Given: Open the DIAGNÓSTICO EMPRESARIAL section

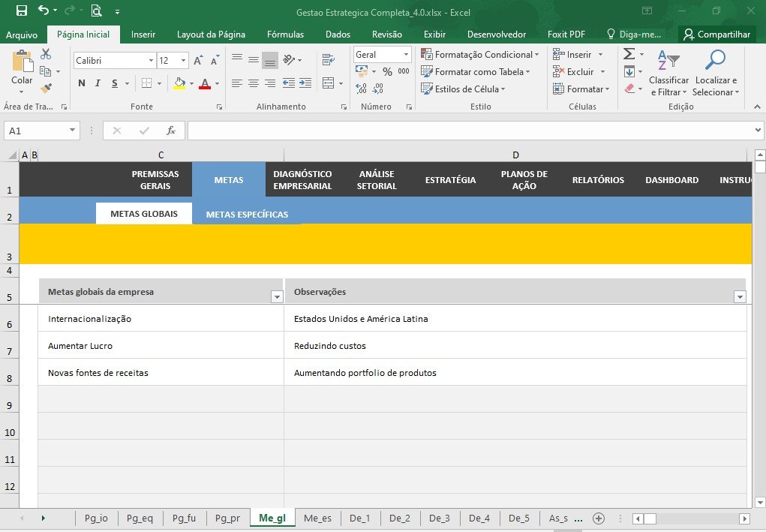Looking at the screenshot, I should [x=302, y=180].
